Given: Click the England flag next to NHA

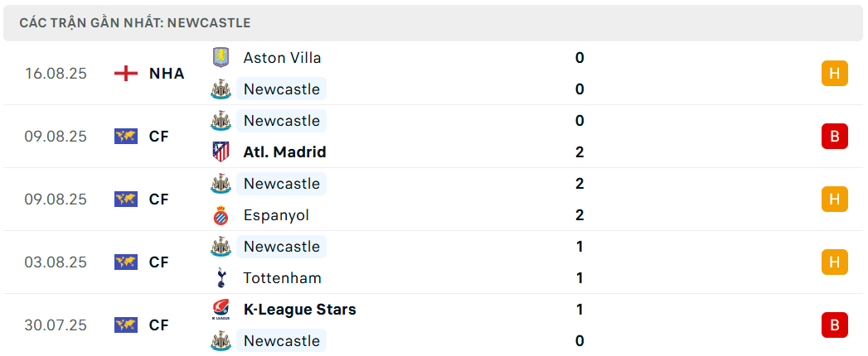Looking at the screenshot, I should [126, 74].
